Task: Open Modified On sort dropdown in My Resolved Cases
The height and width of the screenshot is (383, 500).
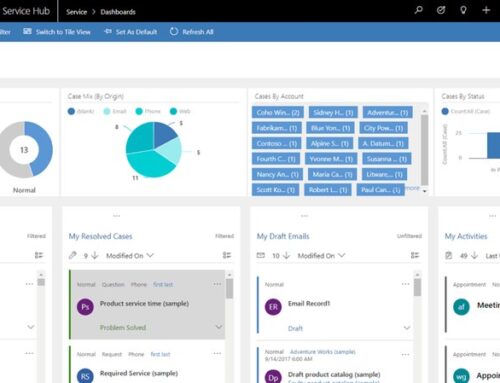Action: coord(130,256)
